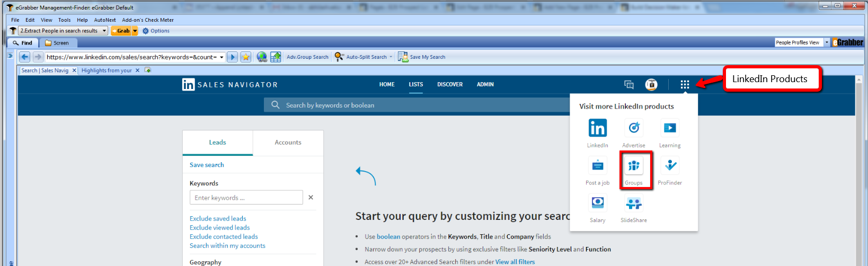Image resolution: width=868 pixels, height=266 pixels.
Task: Switch to the Highlights from your tab
Action: click(x=107, y=70)
